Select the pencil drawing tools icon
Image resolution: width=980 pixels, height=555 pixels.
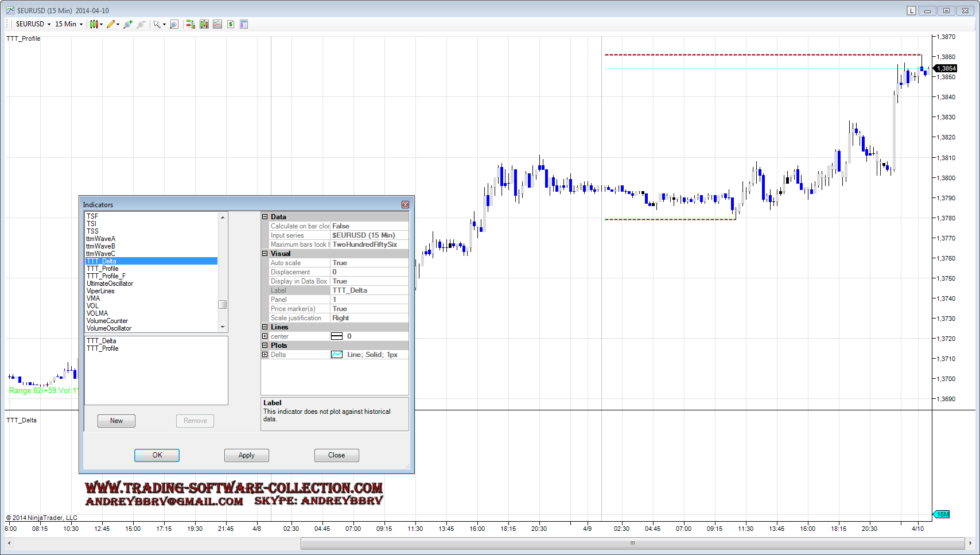pyautogui.click(x=111, y=24)
